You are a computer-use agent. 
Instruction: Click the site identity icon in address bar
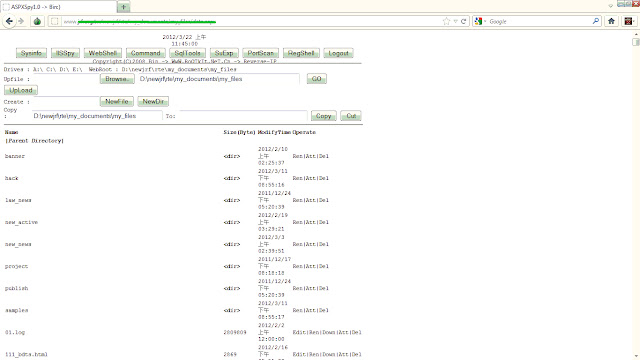(55, 21)
